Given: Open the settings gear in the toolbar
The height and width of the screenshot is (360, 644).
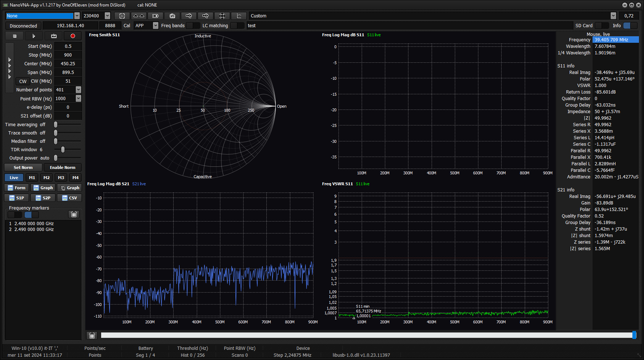Looking at the screenshot, I should [x=122, y=16].
